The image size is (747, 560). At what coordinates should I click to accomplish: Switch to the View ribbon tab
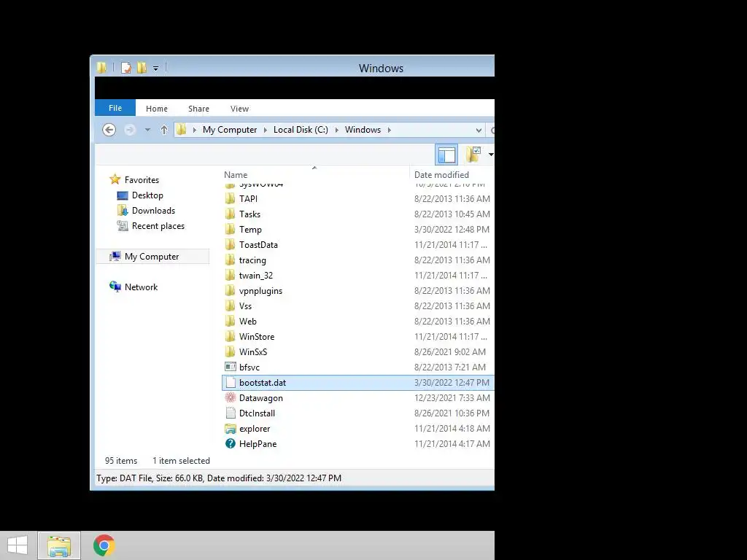coord(239,109)
